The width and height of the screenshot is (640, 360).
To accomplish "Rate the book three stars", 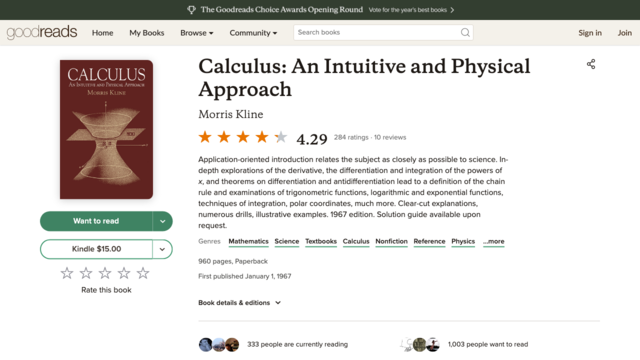I will [x=105, y=273].
